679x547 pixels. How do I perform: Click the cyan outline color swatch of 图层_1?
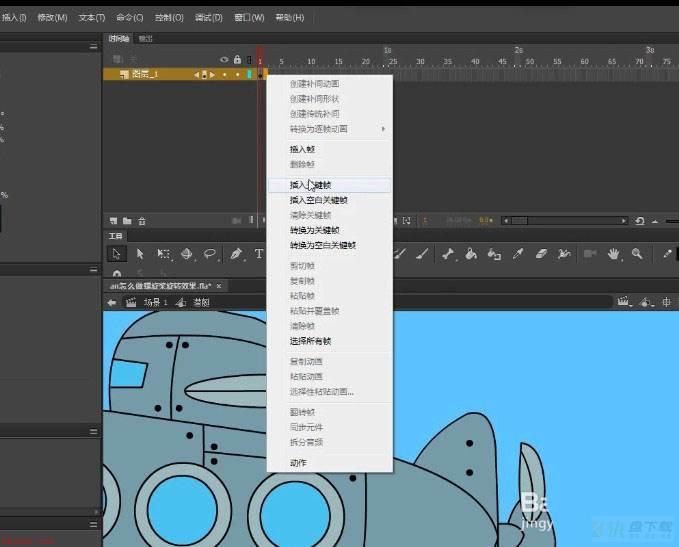point(249,74)
